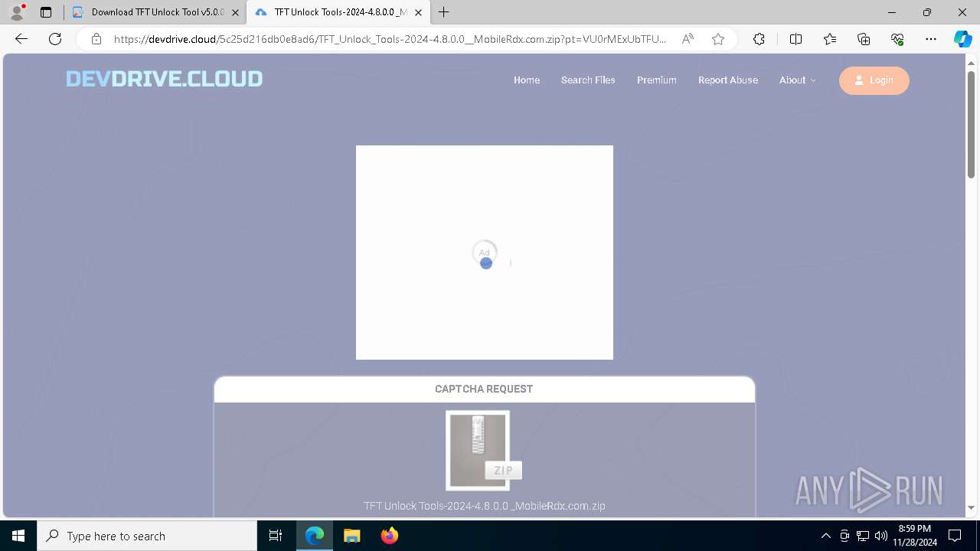Show hidden system tray icons
This screenshot has height=551, width=980.
tap(825, 536)
